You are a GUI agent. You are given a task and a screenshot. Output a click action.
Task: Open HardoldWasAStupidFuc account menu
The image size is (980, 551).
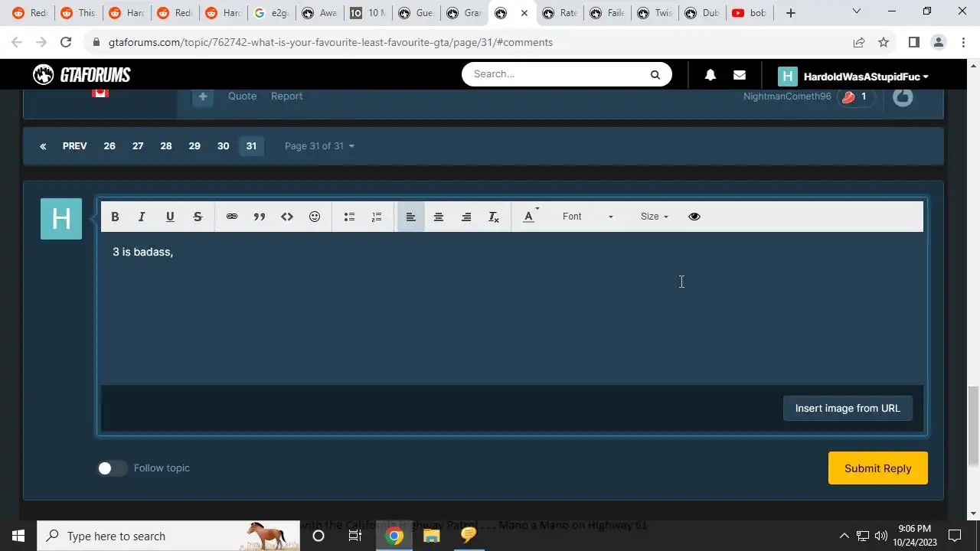(854, 77)
